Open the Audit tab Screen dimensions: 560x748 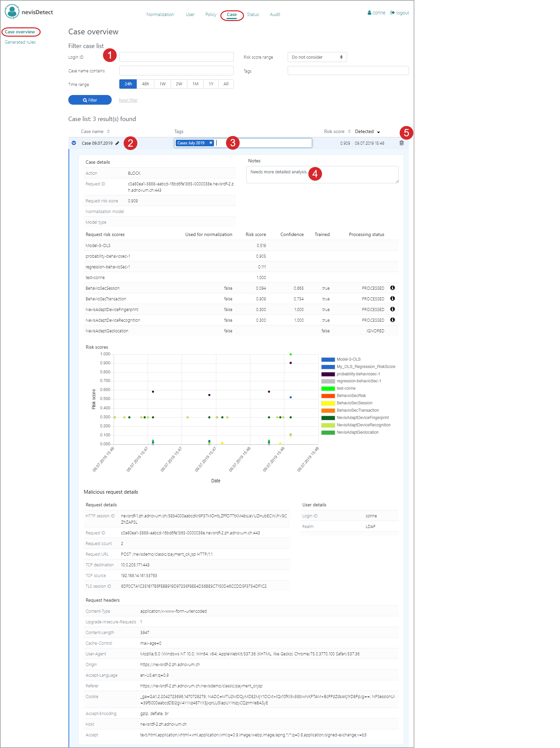coord(275,15)
